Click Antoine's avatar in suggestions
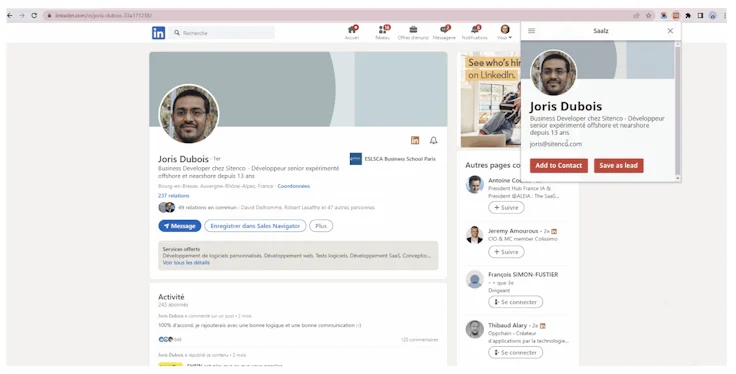The height and width of the screenshot is (374, 736). click(475, 184)
